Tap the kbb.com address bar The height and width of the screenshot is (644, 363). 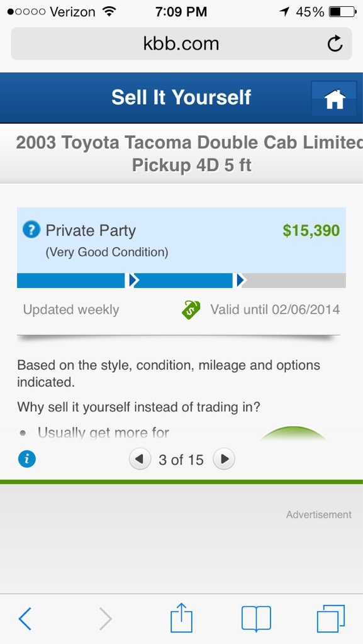point(181,43)
